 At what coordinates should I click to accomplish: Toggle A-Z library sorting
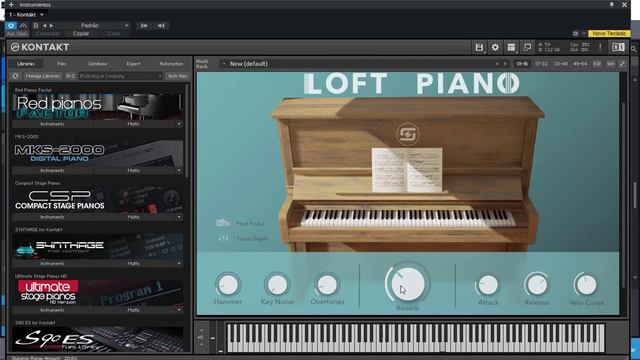tap(70, 76)
